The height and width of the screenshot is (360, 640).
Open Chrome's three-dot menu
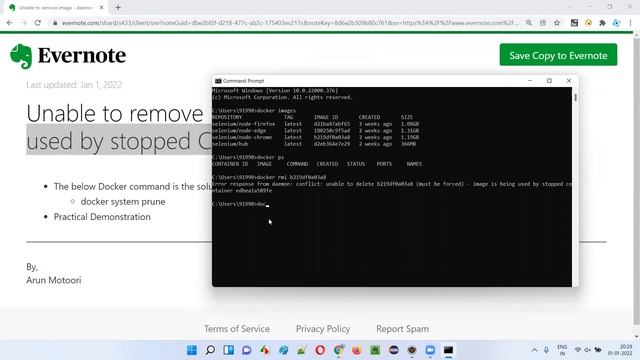pyautogui.click(x=630, y=23)
